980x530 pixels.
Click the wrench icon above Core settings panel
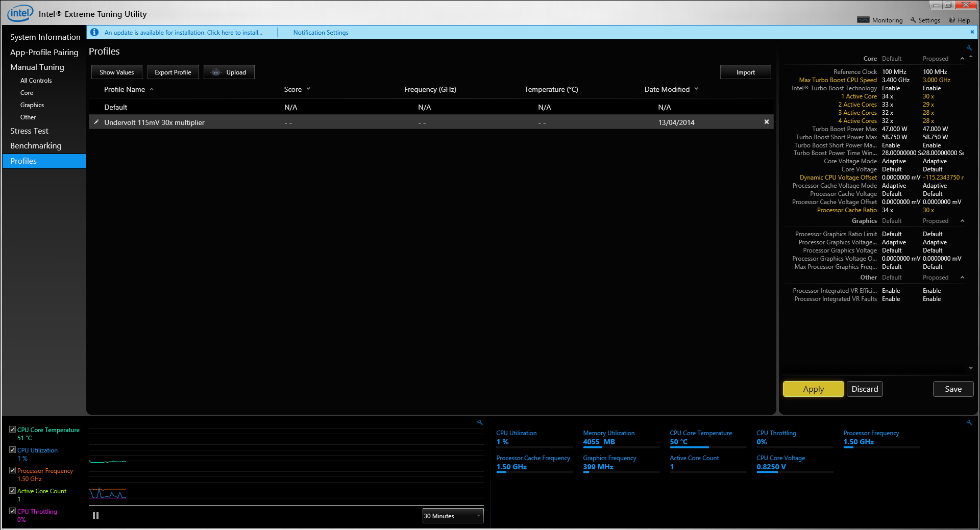969,47
